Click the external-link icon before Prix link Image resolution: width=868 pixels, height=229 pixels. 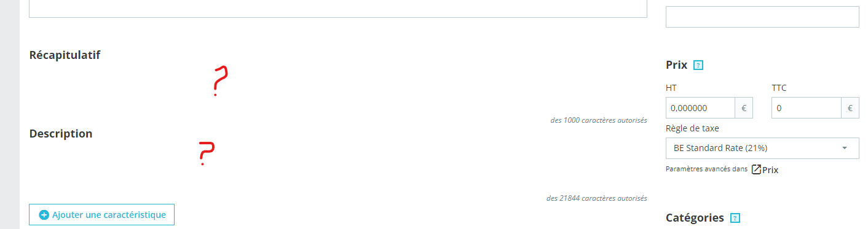[756, 169]
